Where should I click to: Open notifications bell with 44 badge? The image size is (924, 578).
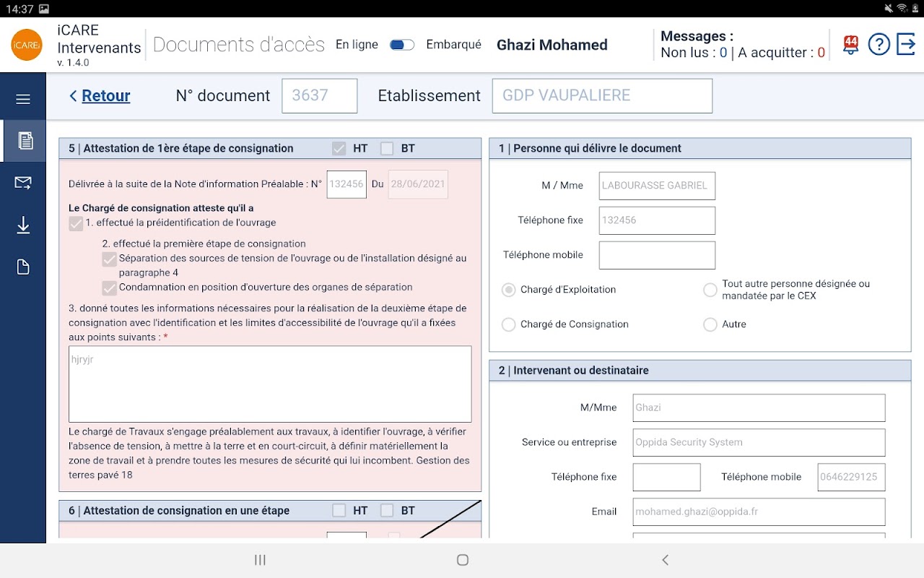[850, 45]
